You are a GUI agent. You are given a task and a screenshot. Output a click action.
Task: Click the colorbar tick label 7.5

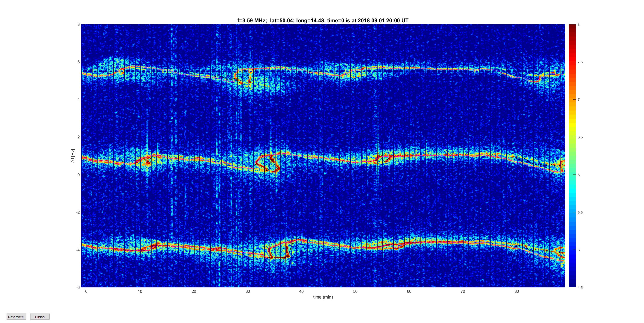pos(580,62)
